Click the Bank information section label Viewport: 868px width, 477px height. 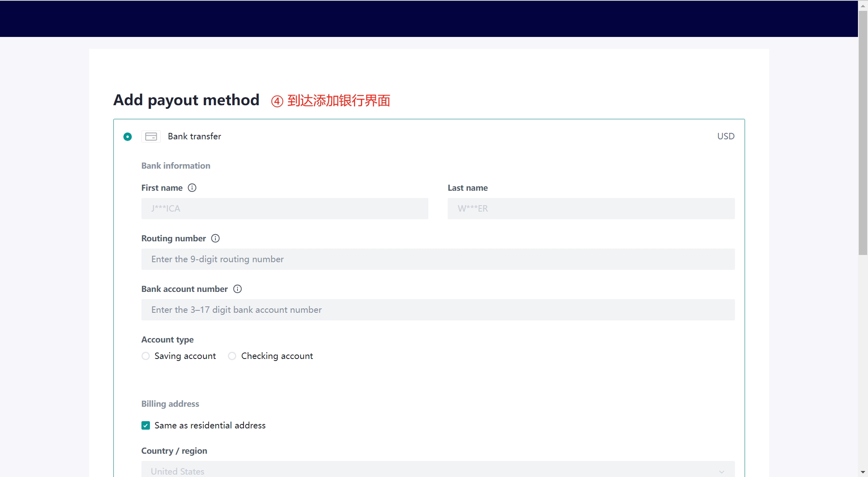point(176,165)
